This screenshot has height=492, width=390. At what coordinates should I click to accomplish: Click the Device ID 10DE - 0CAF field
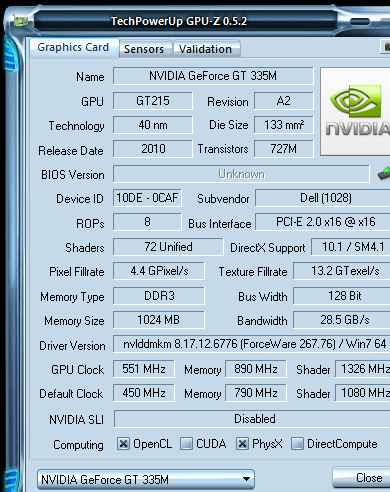coord(147,198)
